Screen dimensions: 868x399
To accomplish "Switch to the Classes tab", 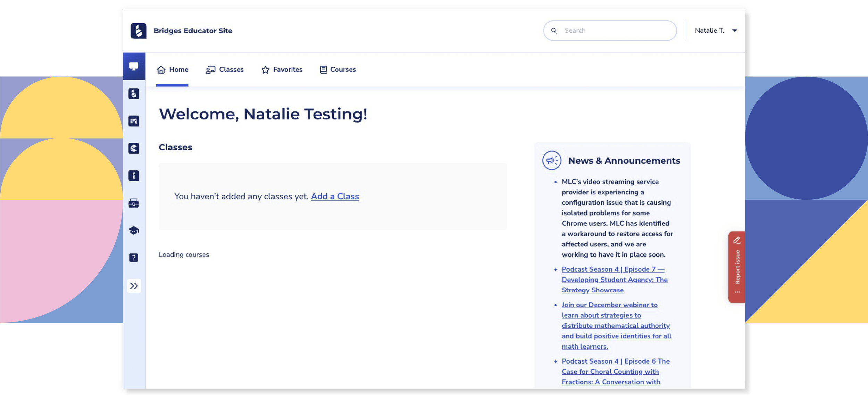I will 225,69.
